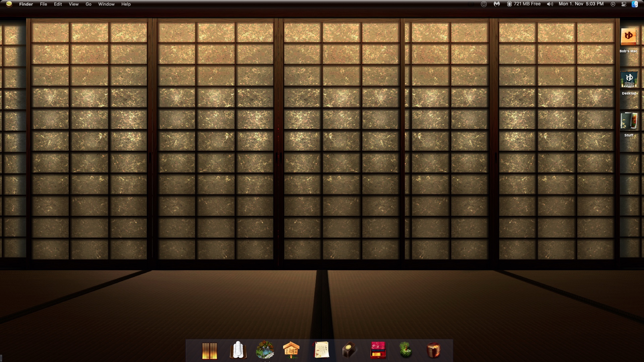Open the Window menu
Image resolution: width=644 pixels, height=362 pixels.
(106, 4)
